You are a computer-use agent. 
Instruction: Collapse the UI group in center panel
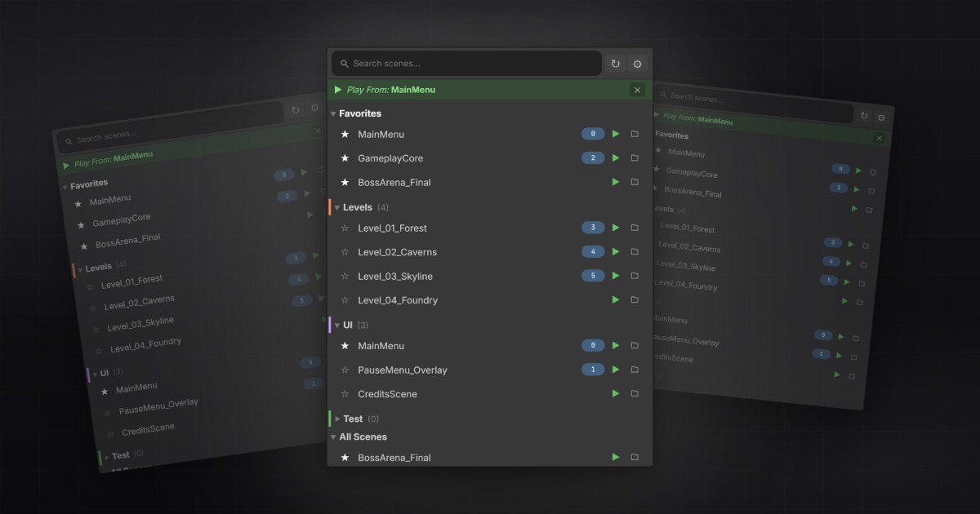337,326
